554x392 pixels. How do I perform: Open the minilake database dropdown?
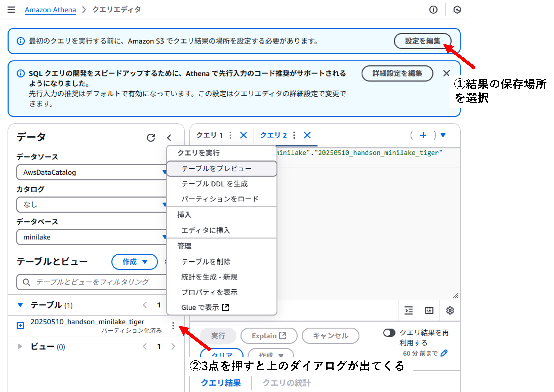coord(92,237)
